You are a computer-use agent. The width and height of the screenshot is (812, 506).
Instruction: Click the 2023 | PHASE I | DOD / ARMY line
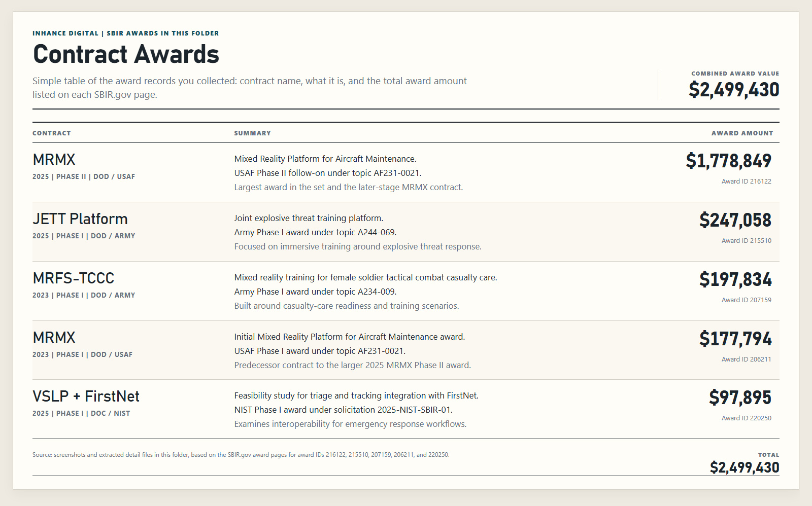click(x=84, y=296)
